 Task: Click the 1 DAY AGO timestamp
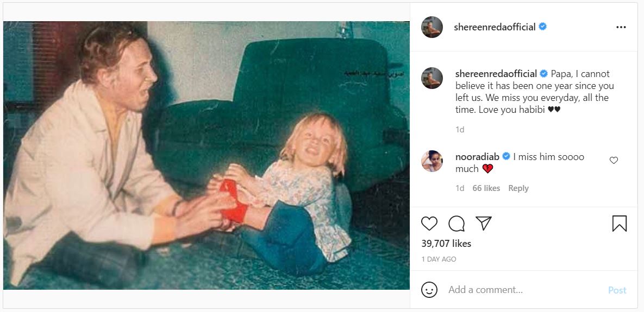[439, 259]
